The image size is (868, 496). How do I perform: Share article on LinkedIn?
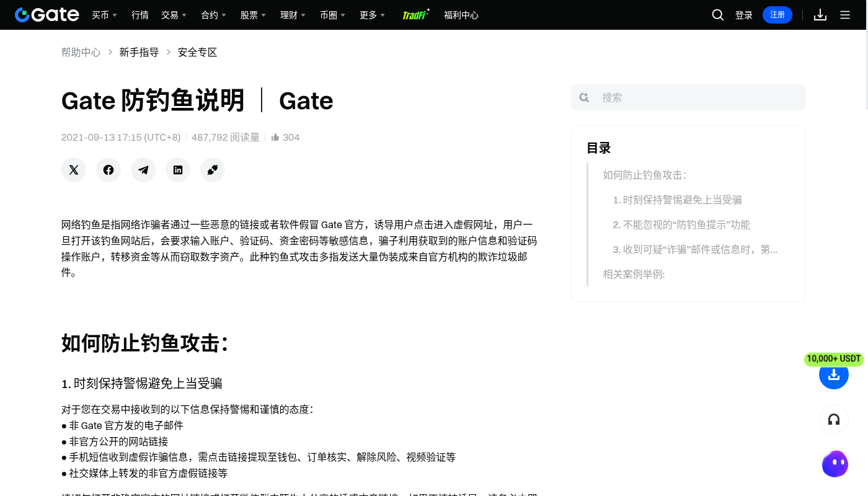178,170
